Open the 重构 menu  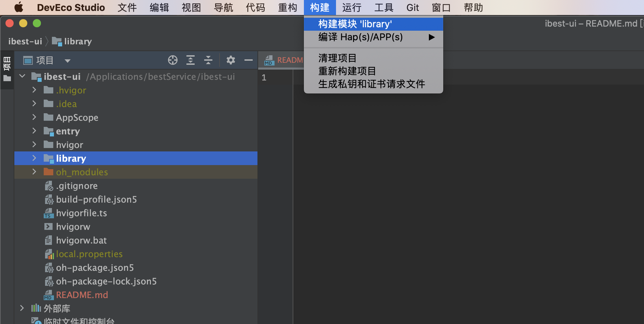coord(288,8)
